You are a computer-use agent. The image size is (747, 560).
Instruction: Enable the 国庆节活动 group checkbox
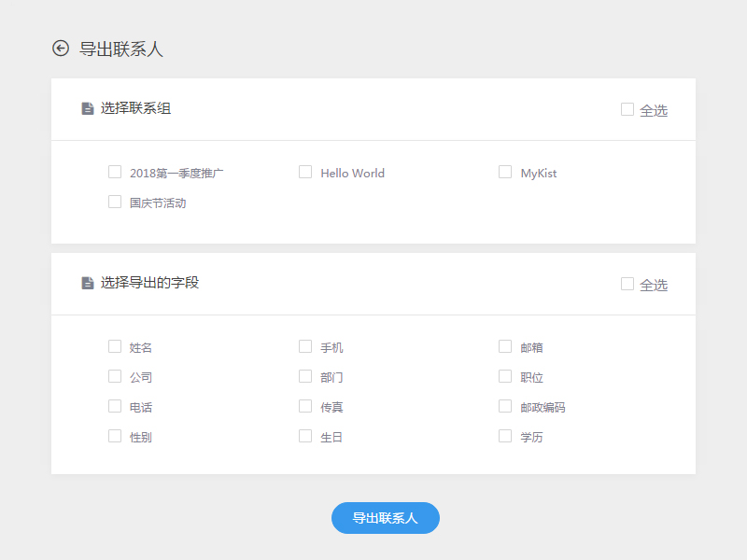pyautogui.click(x=115, y=202)
